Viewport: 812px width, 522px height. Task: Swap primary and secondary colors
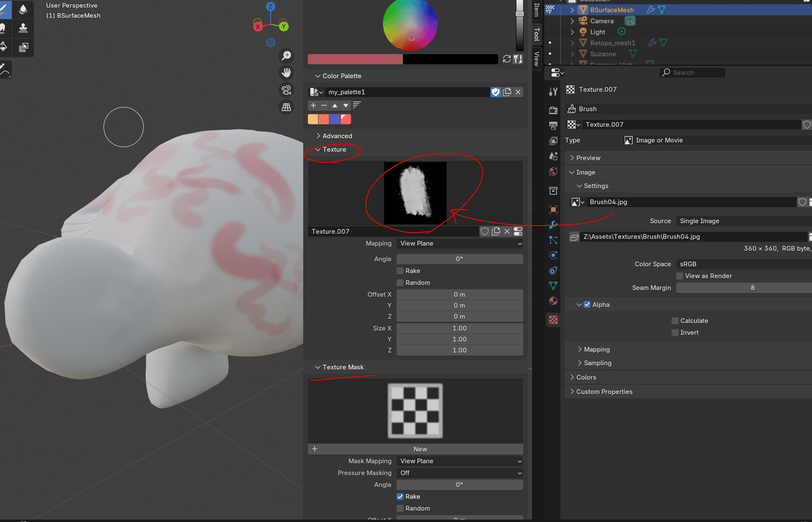[x=507, y=60]
